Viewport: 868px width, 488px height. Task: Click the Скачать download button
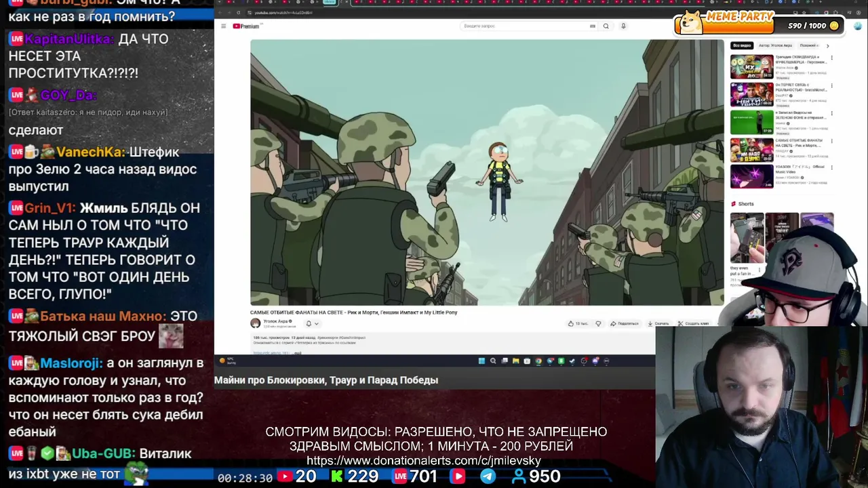(x=658, y=323)
